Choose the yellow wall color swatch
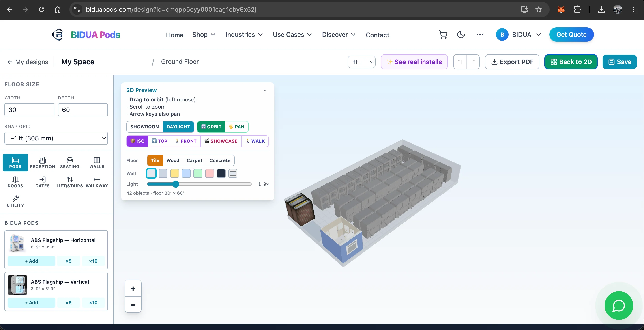The image size is (644, 330). pyautogui.click(x=174, y=173)
